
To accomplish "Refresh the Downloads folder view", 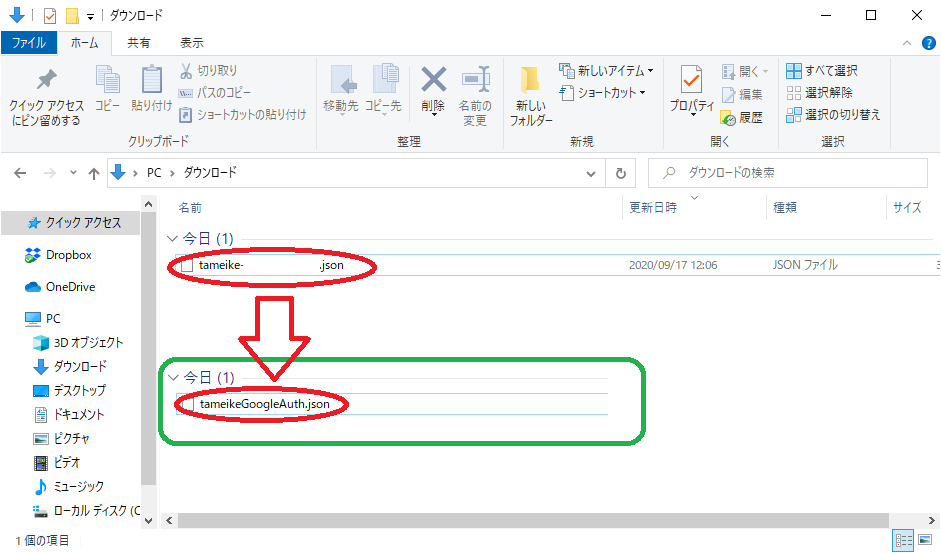I will coord(621,173).
